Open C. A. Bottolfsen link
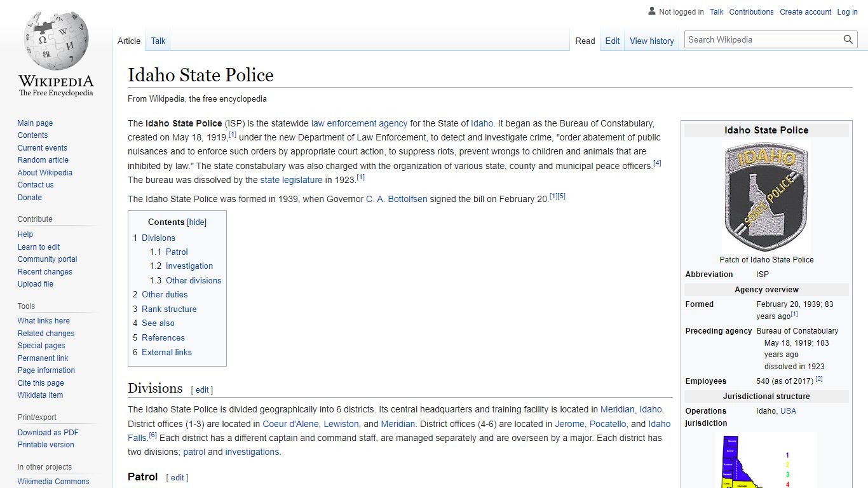Viewport: 868px width, 488px height. point(397,199)
